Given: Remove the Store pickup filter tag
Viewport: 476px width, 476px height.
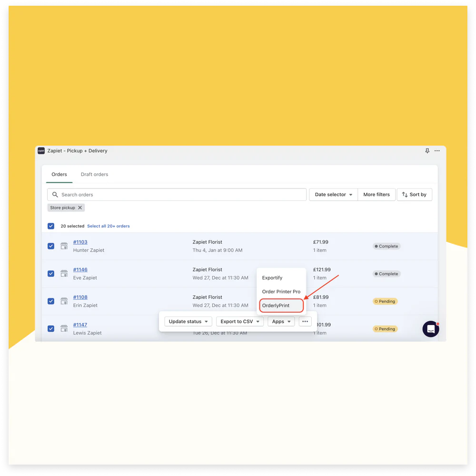Looking at the screenshot, I should 80,208.
